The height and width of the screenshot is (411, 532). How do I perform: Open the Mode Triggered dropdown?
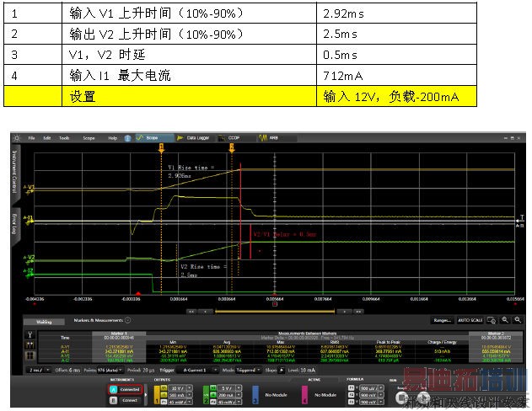[249, 370]
